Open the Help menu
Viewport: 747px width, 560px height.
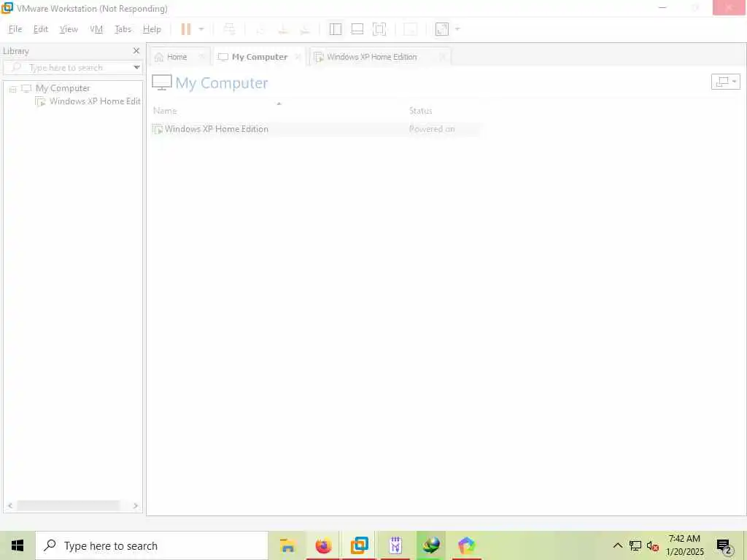coord(152,29)
